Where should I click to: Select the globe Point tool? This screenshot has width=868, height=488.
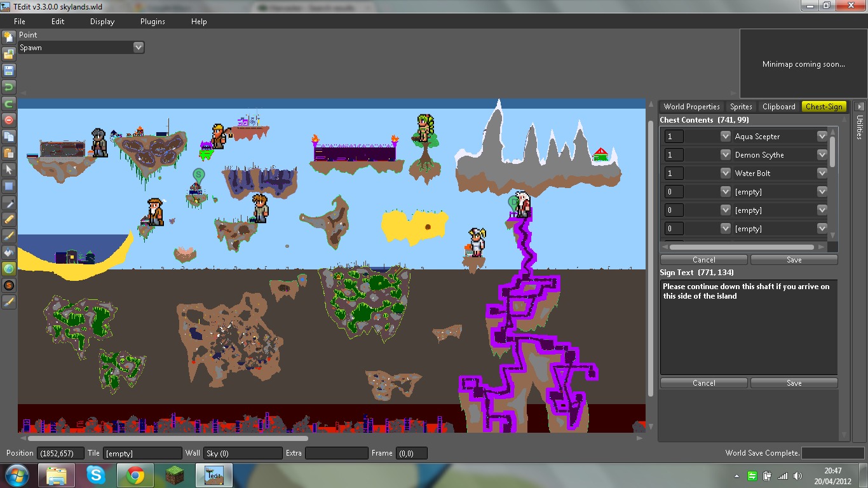point(9,268)
